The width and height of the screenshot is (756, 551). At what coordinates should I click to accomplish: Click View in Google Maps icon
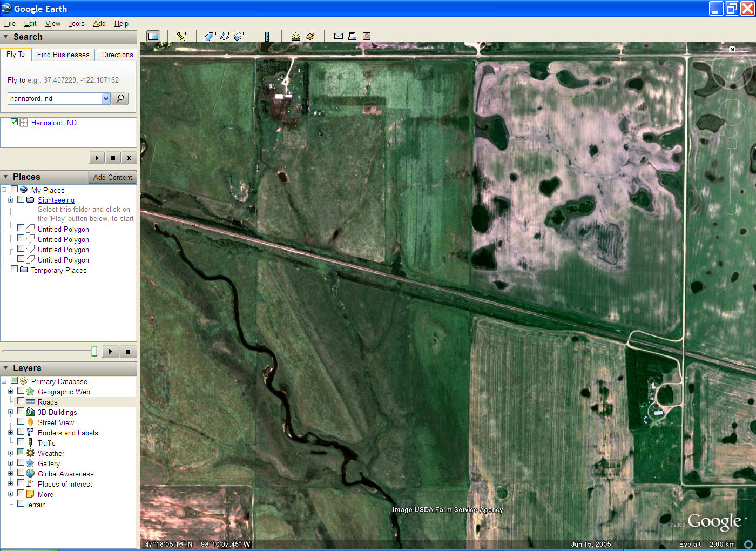(x=367, y=36)
